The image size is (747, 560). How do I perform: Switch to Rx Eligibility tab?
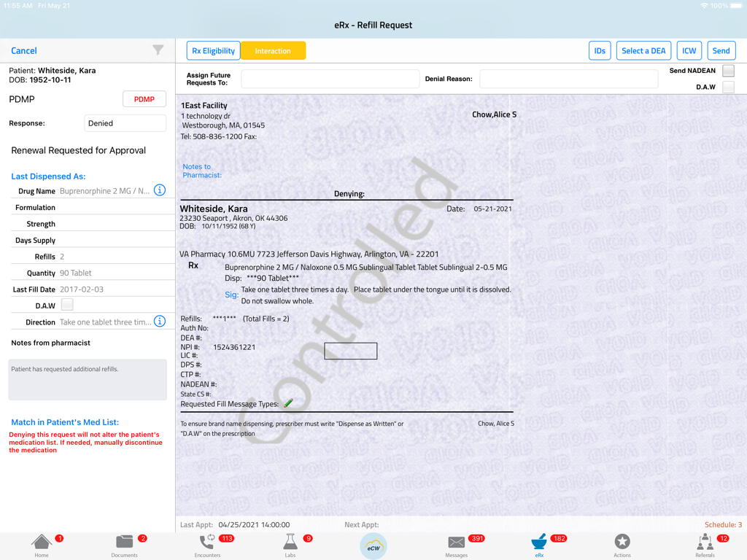coord(213,51)
